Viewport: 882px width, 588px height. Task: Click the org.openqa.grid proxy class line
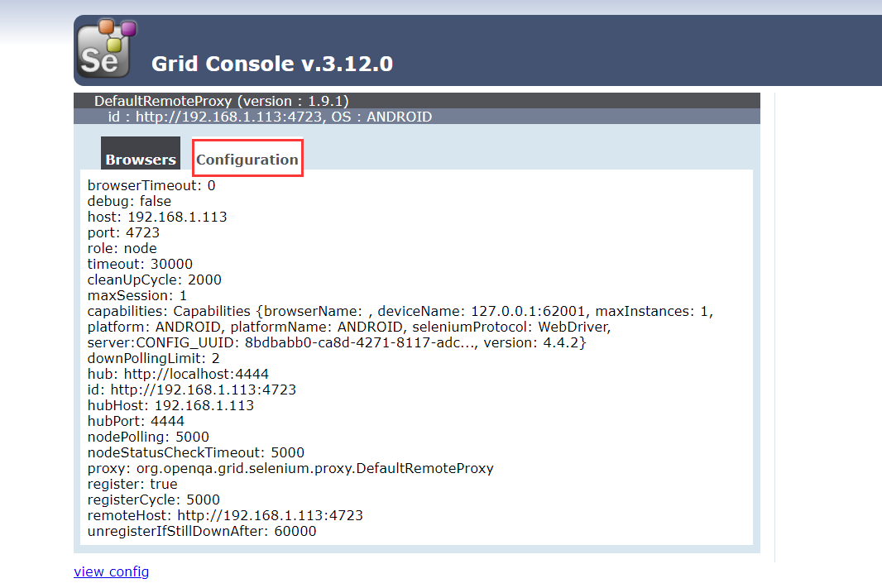tap(290, 469)
